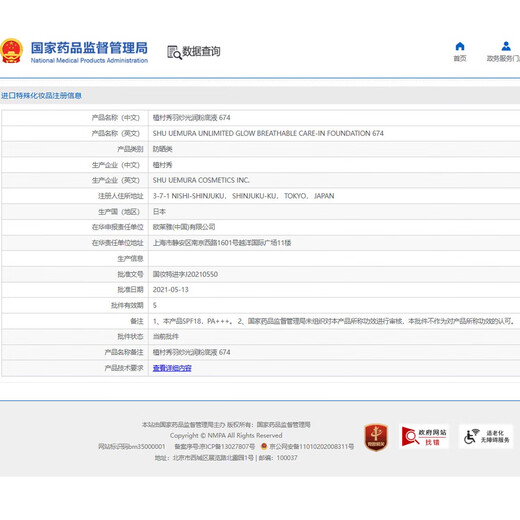Viewport: 520px width, 520px height.
Task: Click the 批准文号 row label
Action: [x=130, y=274]
